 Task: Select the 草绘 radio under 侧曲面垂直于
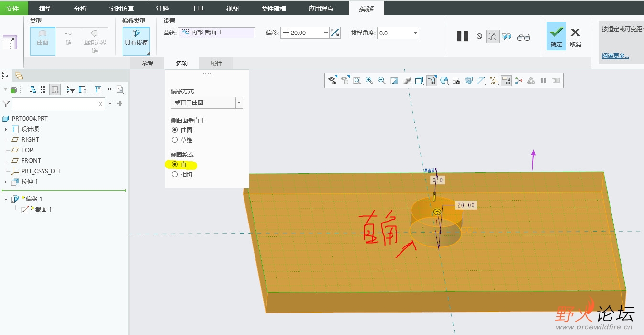click(175, 140)
